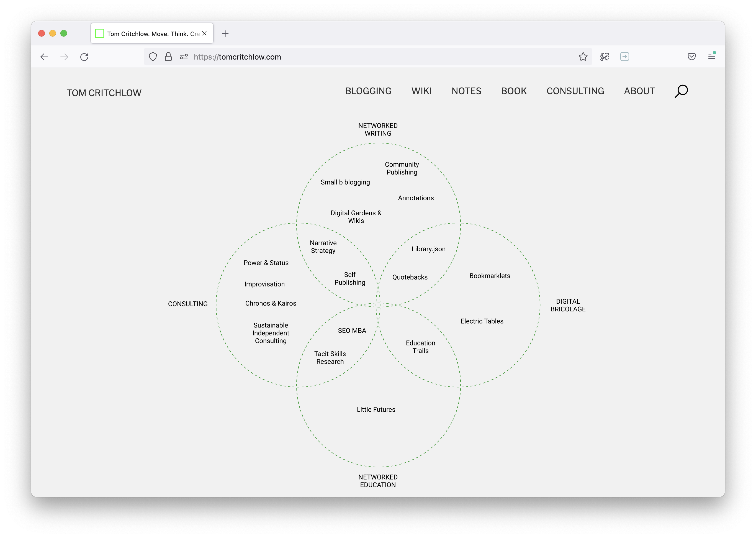Screen dimensions: 756x538
Task: Close the Tom Critchlow tab
Action: [x=205, y=34]
